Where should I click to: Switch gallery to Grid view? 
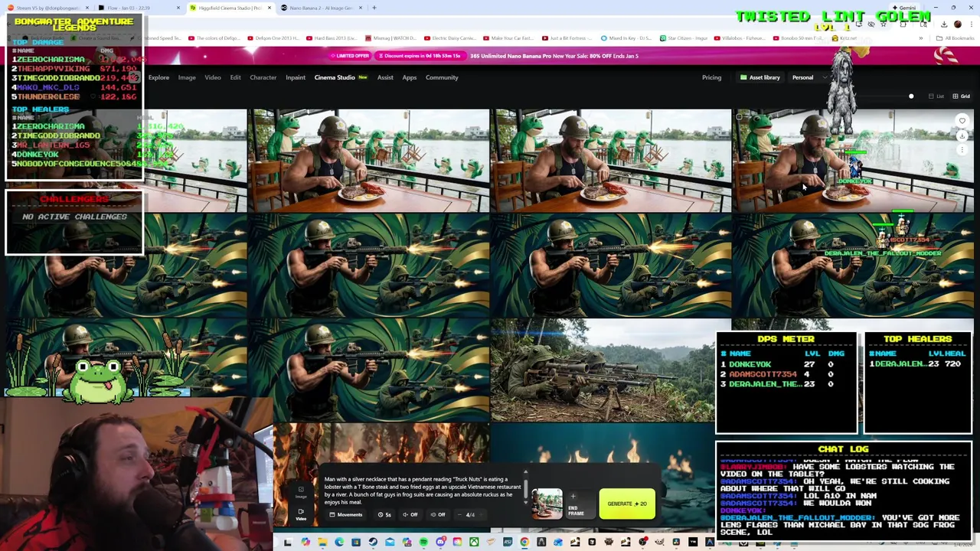[x=962, y=96]
